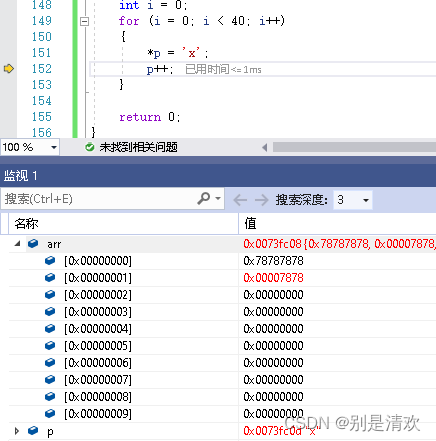Click the p variable cube icon
This screenshot has height=441, width=436.
point(33,430)
